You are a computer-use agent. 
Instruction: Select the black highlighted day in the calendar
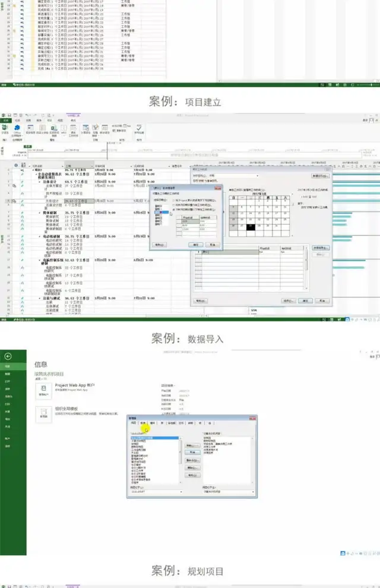[x=251, y=227]
